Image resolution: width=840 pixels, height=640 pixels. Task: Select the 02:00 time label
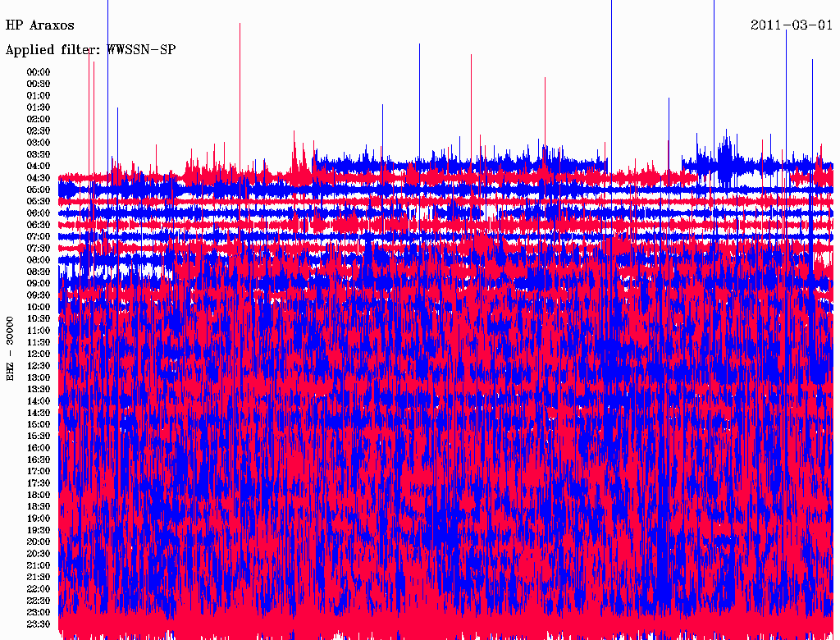pos(39,119)
